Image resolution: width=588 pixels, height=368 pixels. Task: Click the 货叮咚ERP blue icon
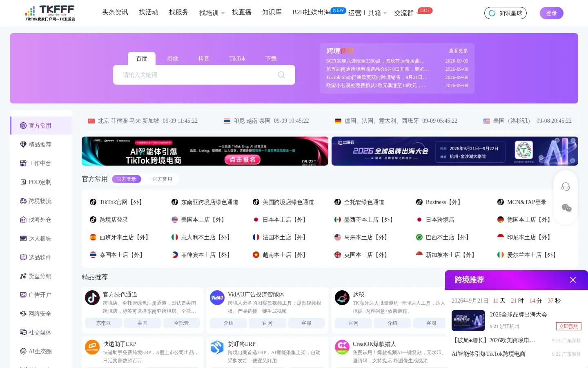(217, 347)
